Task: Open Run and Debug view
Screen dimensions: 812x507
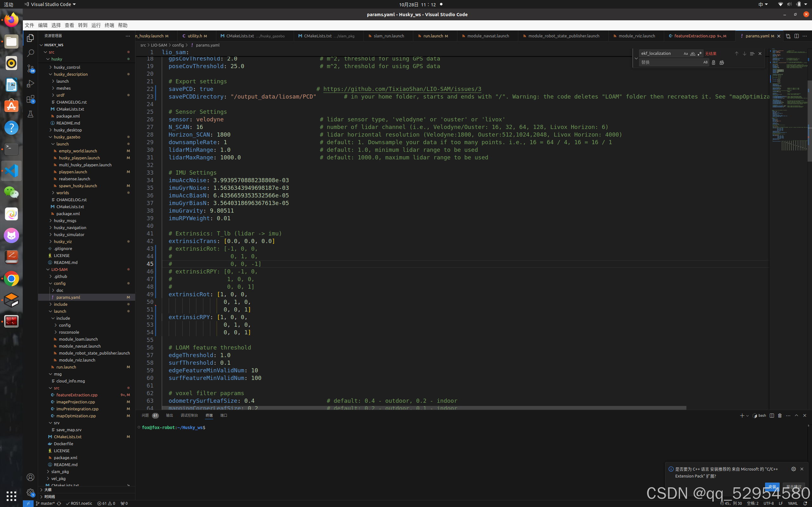Action: pos(30,83)
